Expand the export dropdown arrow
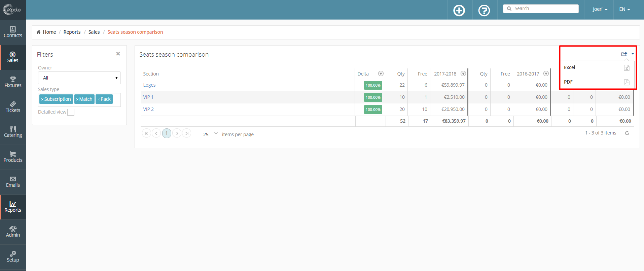The width and height of the screenshot is (644, 271). point(633,54)
